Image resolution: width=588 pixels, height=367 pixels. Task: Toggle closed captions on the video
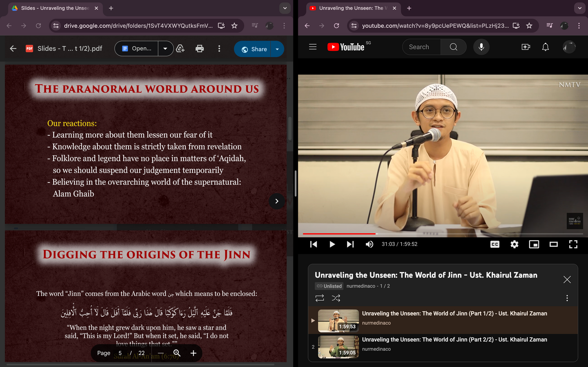[x=495, y=244]
